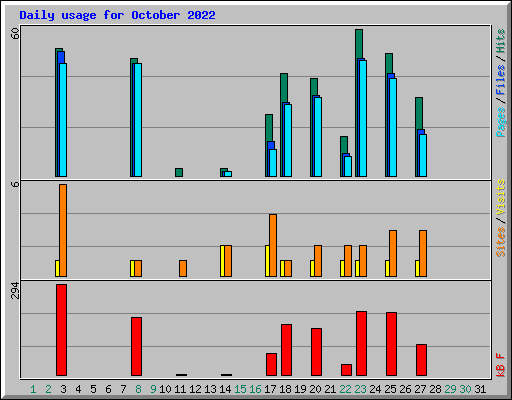The width and height of the screenshot is (512, 400).
Task: Click the day 20 axis label
Action: tap(315, 389)
